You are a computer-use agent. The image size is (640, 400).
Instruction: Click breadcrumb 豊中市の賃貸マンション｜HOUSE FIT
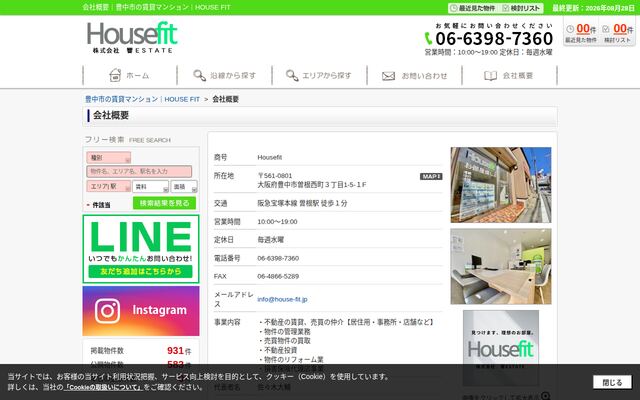(x=142, y=99)
